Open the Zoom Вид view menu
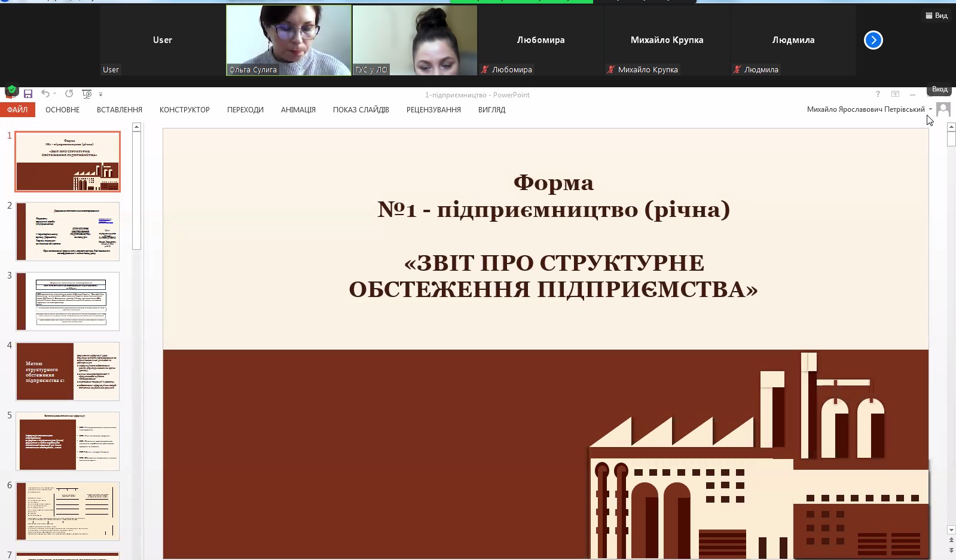Viewport: 956px width, 560px height. coord(936,16)
